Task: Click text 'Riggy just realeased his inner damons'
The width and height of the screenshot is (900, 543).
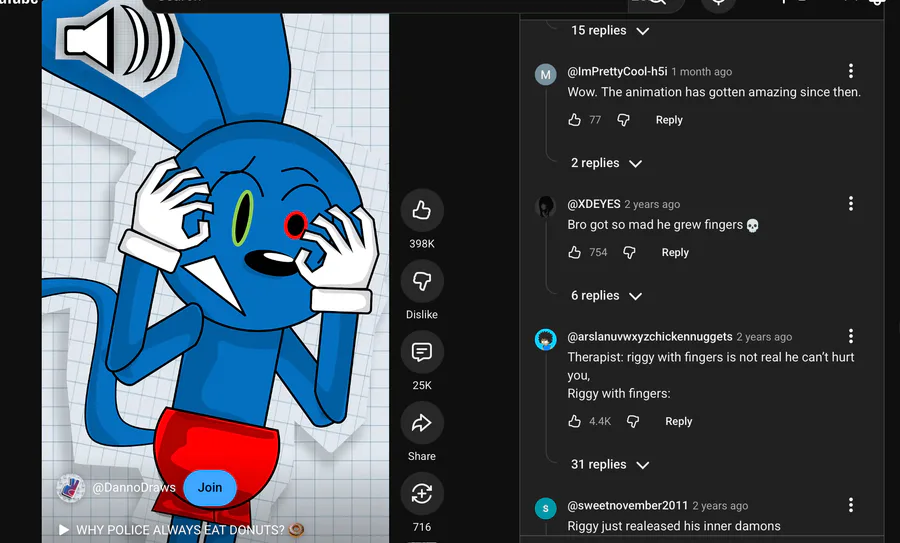Action: point(674,526)
